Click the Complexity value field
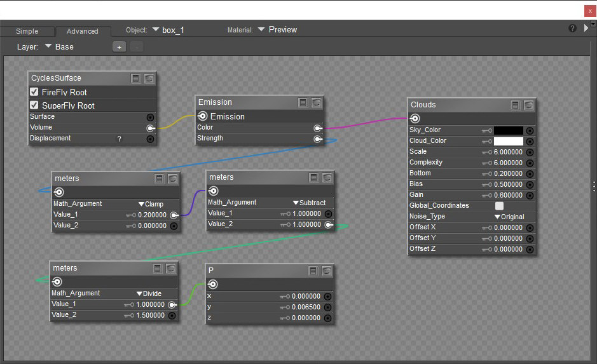Image resolution: width=597 pixels, height=364 pixels. [x=508, y=163]
